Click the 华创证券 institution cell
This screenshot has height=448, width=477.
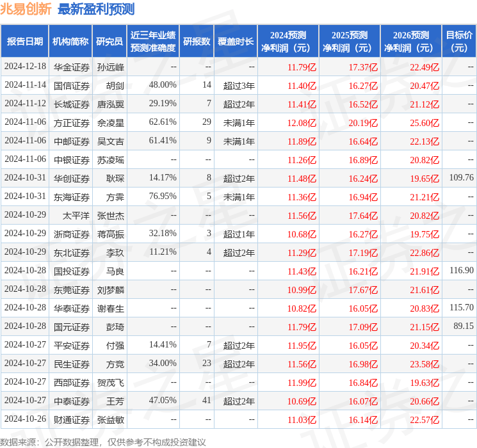72,179
